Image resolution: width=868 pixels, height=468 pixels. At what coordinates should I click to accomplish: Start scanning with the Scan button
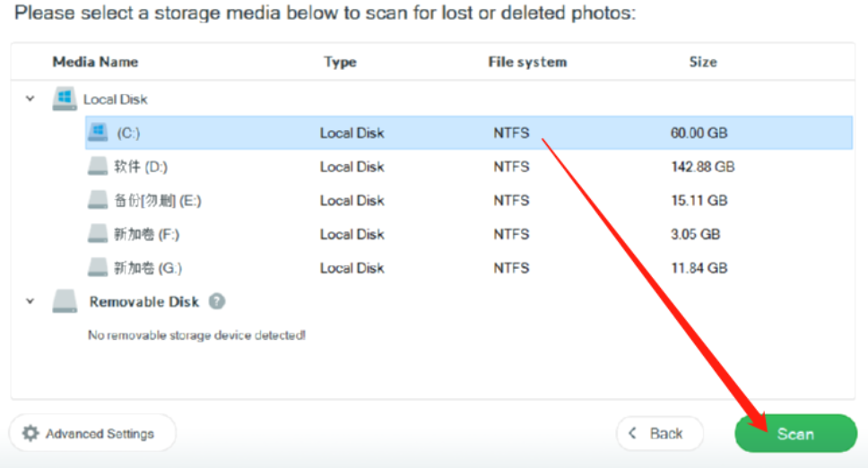tap(795, 433)
